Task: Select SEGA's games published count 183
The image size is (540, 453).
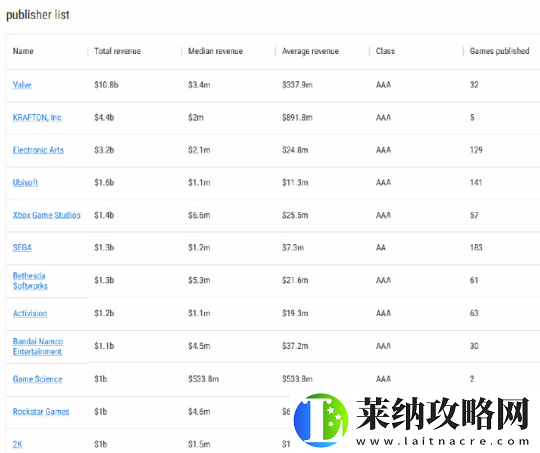Action: pyautogui.click(x=476, y=247)
